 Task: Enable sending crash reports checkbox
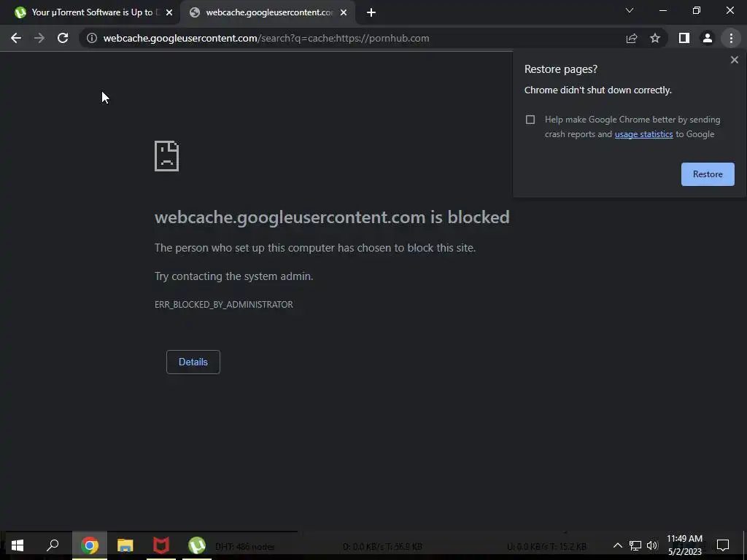tap(530, 120)
